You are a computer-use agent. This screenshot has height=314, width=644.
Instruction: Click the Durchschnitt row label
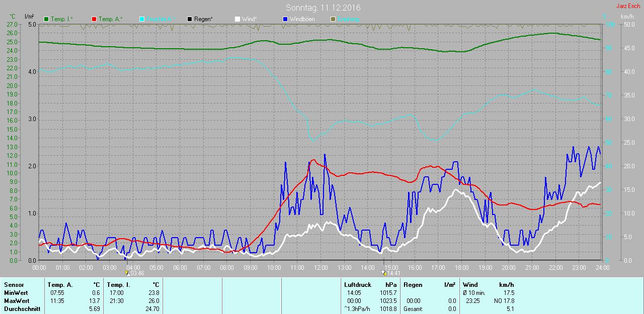click(22, 309)
